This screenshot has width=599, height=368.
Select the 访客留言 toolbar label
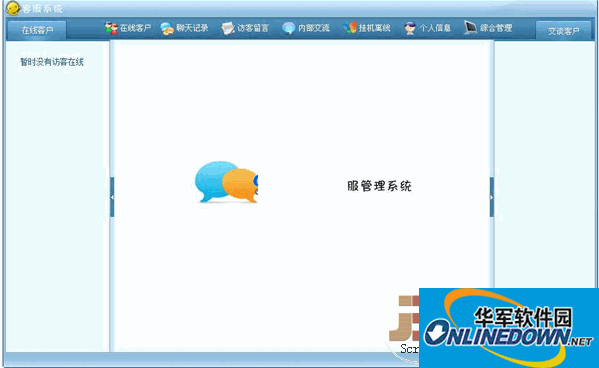pyautogui.click(x=253, y=28)
